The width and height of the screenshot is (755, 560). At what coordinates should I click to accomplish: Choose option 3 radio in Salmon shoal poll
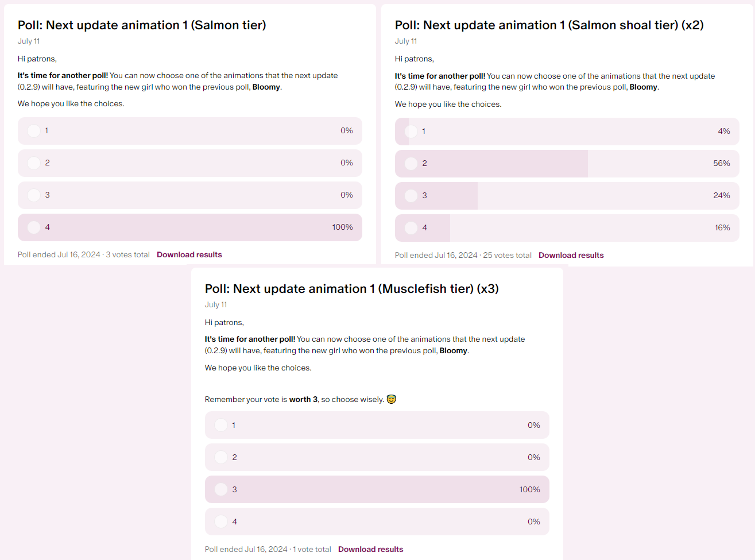point(411,196)
